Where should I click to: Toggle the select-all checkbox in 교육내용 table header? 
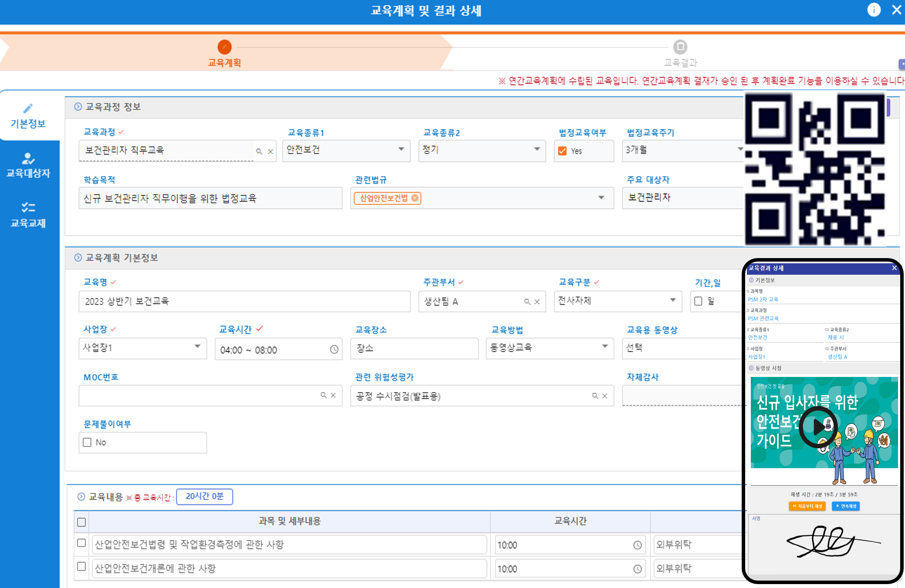point(81,522)
